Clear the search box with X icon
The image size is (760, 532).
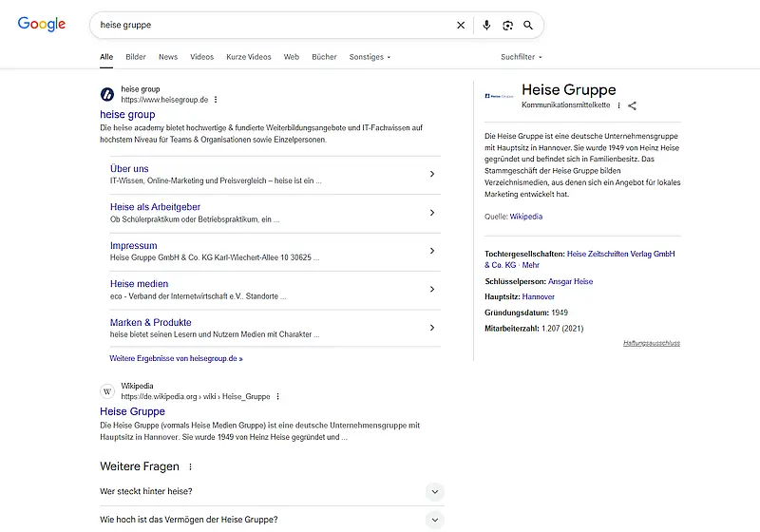pos(461,26)
